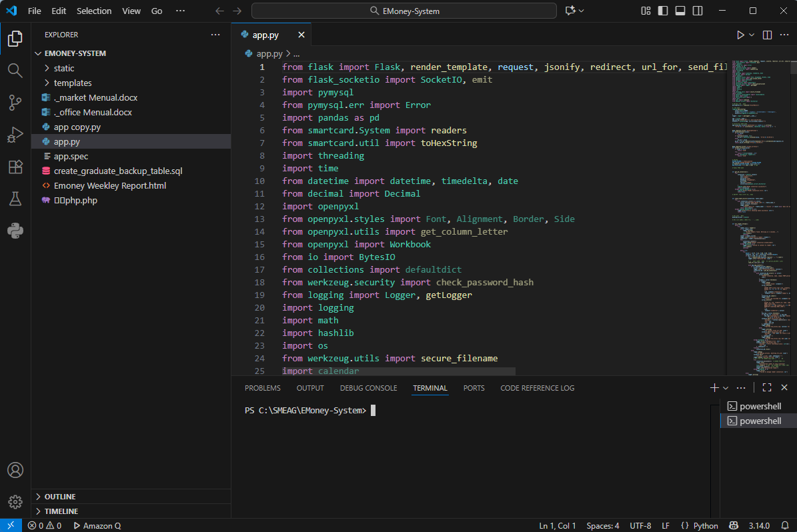Switch to the DEBUG CONSOLE tab
The height and width of the screenshot is (532, 797).
368,388
